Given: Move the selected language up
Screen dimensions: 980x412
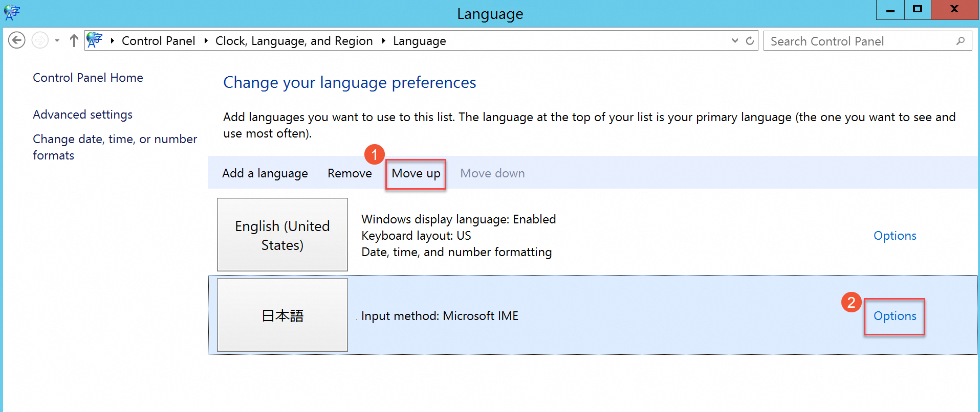Looking at the screenshot, I should click(416, 174).
